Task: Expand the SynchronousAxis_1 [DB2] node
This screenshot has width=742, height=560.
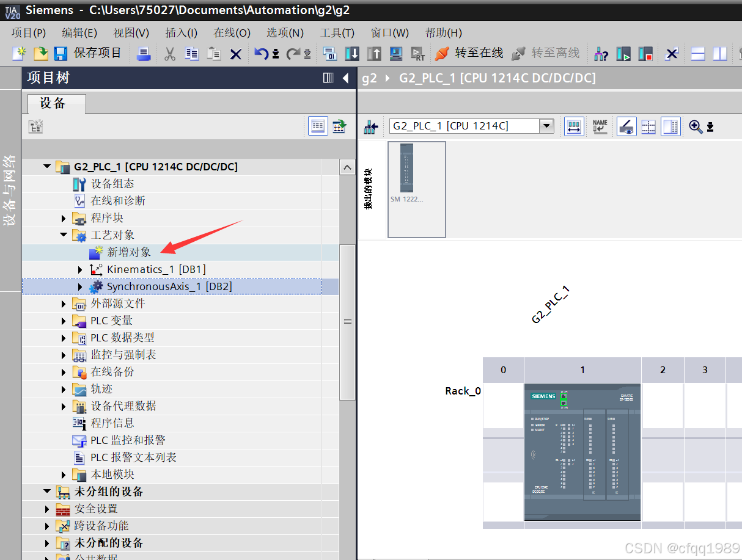Action: tap(80, 286)
